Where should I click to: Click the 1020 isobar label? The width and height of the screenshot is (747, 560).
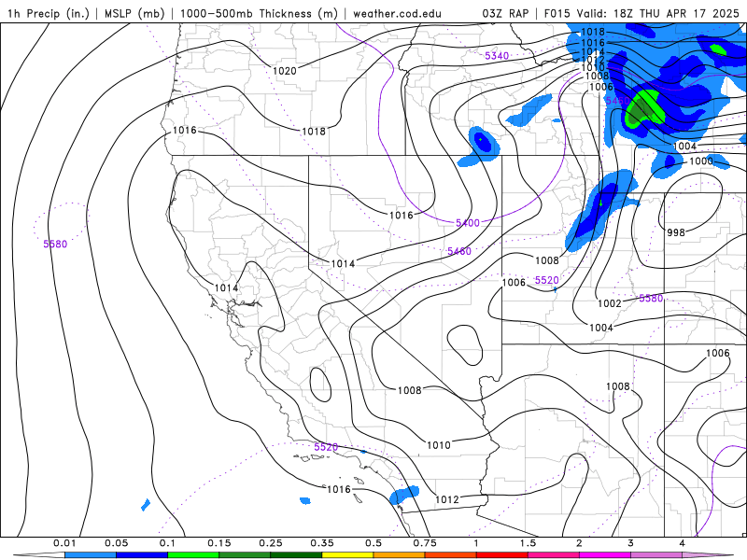285,71
